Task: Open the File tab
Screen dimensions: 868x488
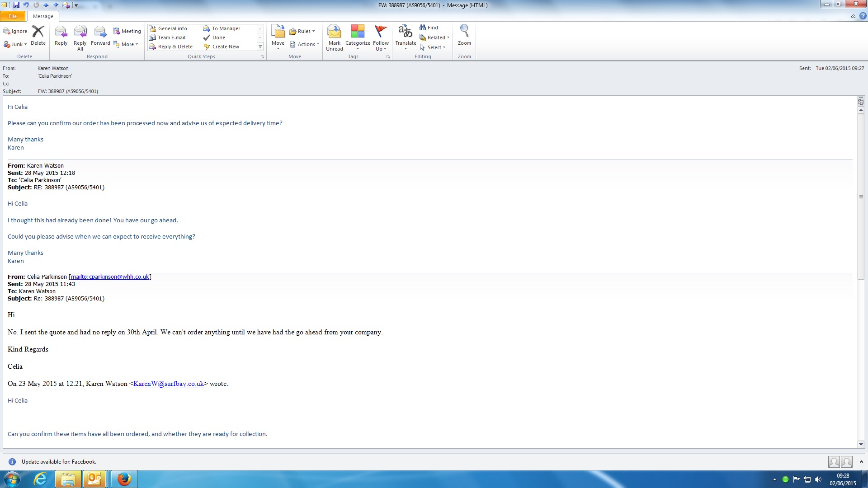Action: 13,16
